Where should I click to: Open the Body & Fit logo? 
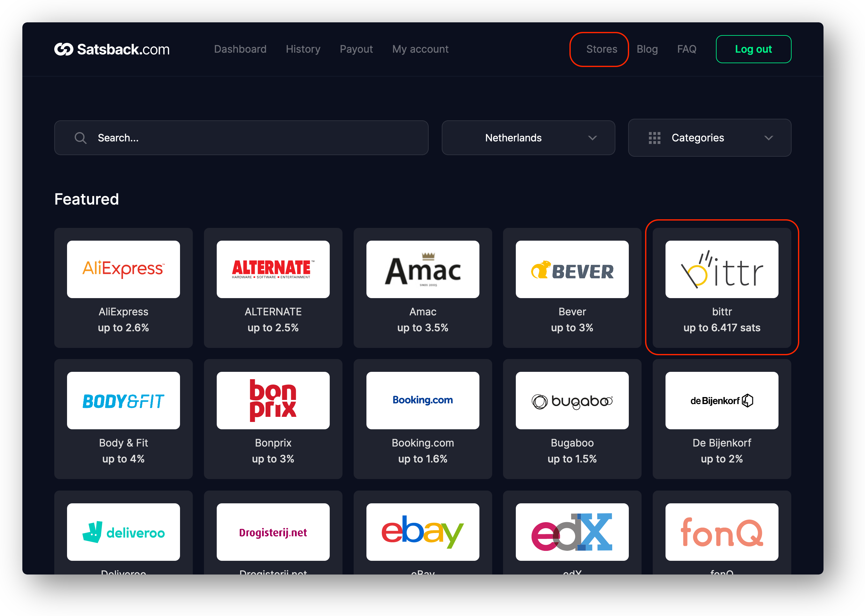tap(123, 400)
